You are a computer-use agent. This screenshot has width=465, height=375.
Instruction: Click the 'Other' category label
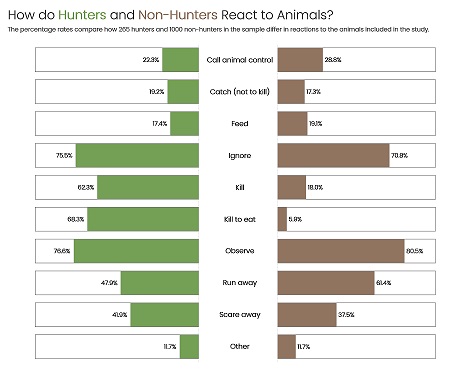coord(240,346)
